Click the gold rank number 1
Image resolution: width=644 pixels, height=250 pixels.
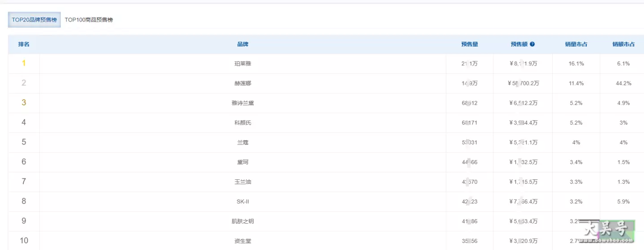pyautogui.click(x=24, y=64)
